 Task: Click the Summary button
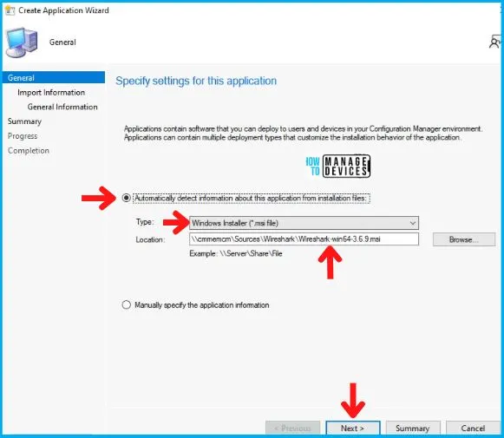click(x=412, y=428)
